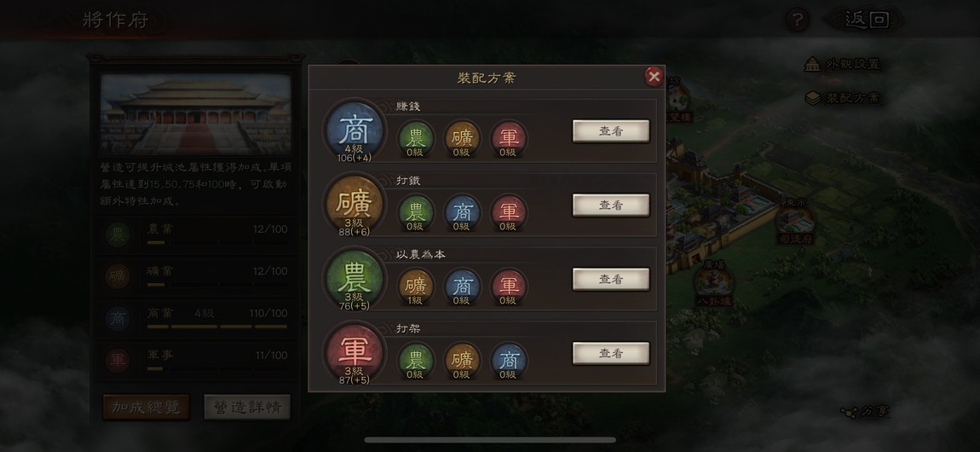Screen dimensions: 980x452
Task: Select the large red 軍 icon in 打架 plan
Action: [x=355, y=352]
